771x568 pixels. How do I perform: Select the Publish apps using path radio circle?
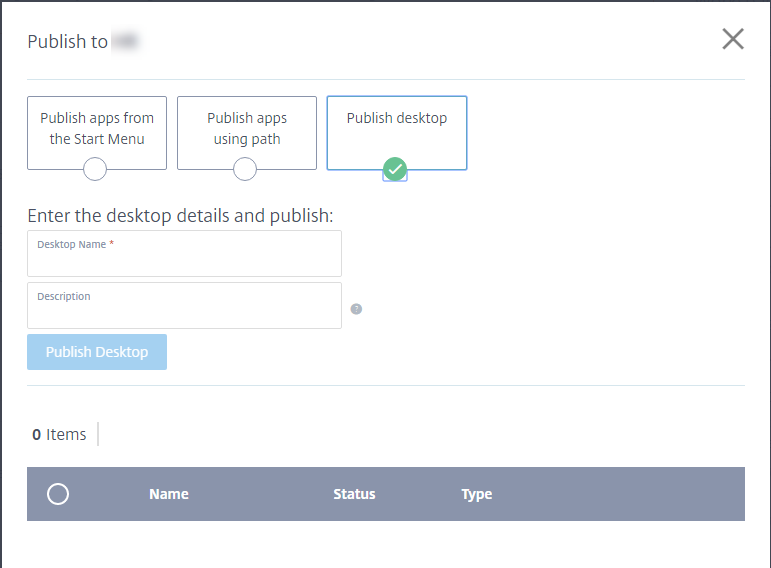point(245,169)
